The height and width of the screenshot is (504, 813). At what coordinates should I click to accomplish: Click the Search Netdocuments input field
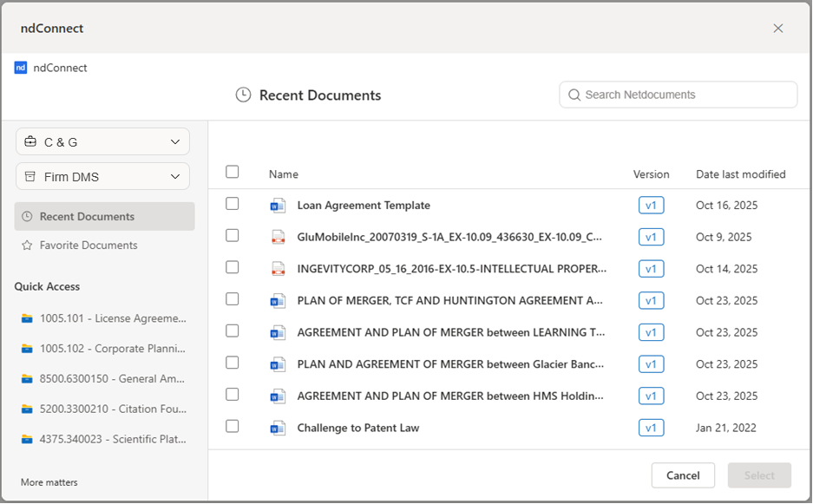[679, 95]
